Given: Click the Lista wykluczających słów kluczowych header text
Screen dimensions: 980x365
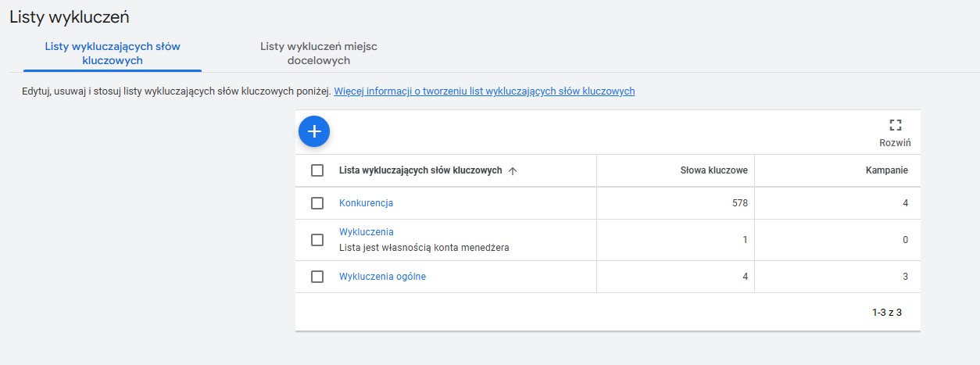Looking at the screenshot, I should point(420,170).
